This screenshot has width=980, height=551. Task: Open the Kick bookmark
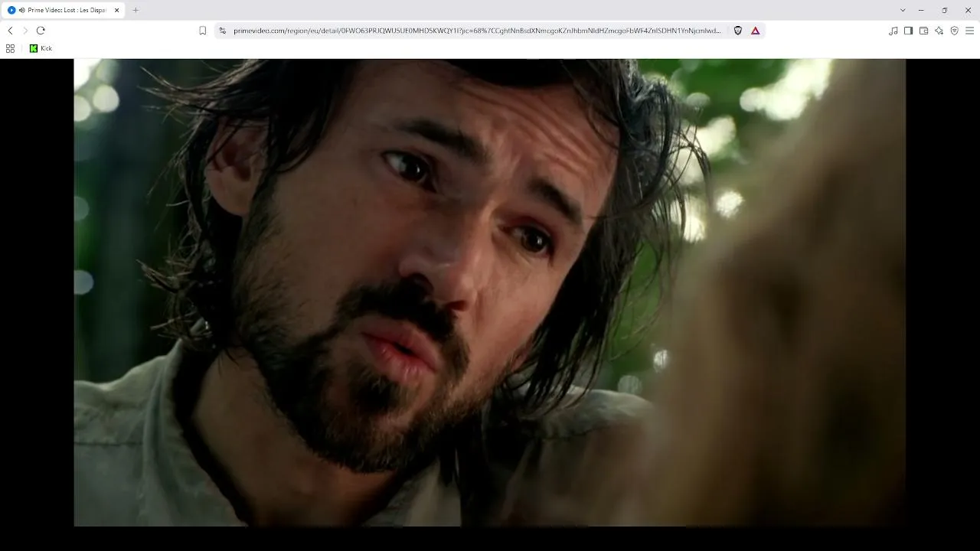[41, 48]
